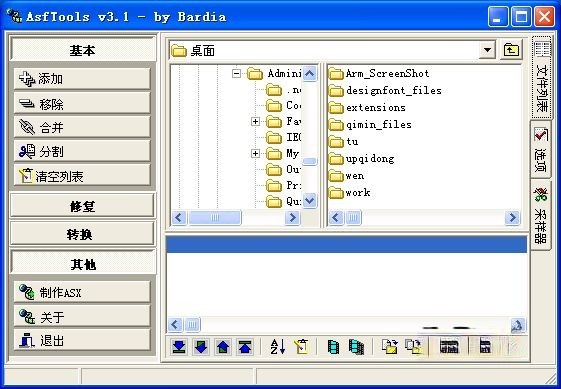Screen dimensions: 561x389
Task: Click the folder list scroll left arrow
Action: [x=336, y=217]
